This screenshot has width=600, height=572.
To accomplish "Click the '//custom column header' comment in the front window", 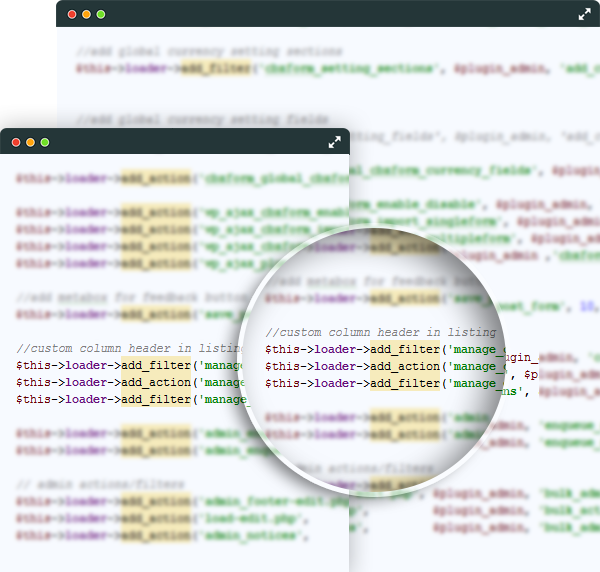I will 130,348.
